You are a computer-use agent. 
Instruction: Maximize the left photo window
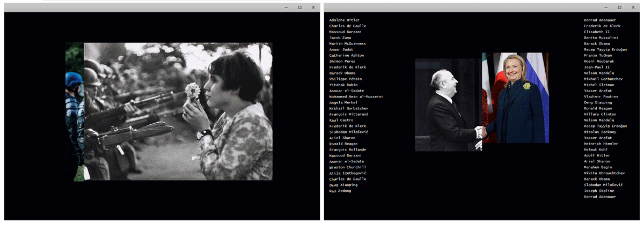299,7
